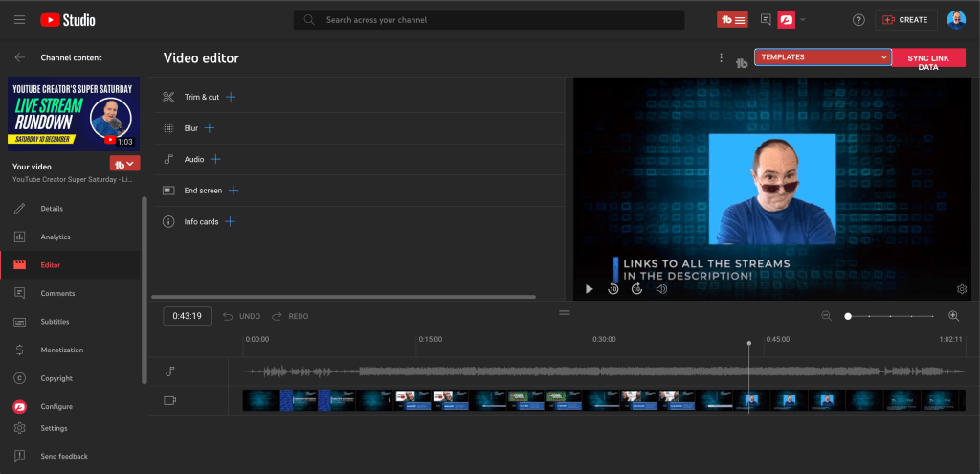Open the TEMPLATES dropdown
Viewport: 980px width, 474px height.
coord(822,57)
